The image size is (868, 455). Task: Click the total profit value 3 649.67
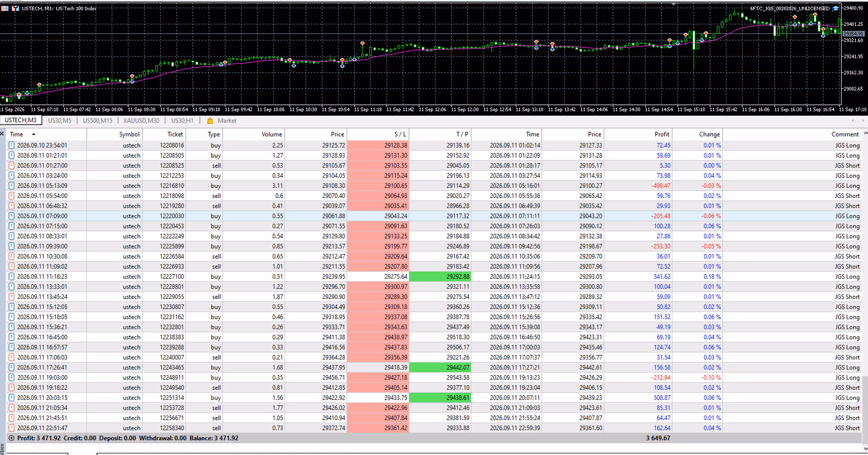point(658,438)
